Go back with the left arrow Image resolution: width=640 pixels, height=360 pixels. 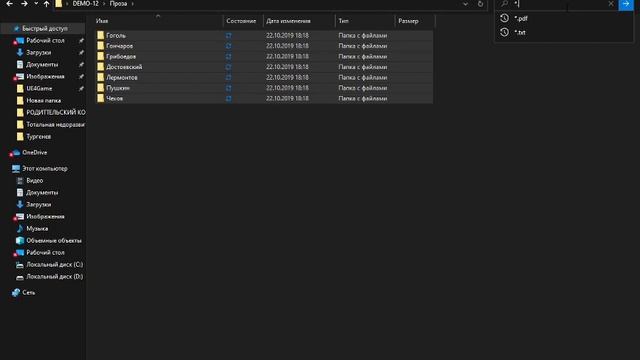point(9,4)
